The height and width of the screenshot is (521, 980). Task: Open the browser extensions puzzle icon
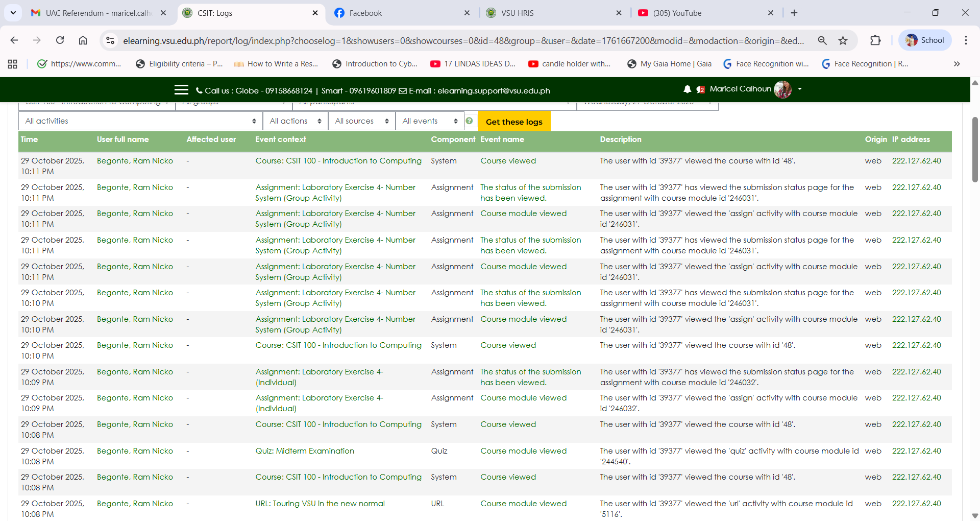pos(875,40)
